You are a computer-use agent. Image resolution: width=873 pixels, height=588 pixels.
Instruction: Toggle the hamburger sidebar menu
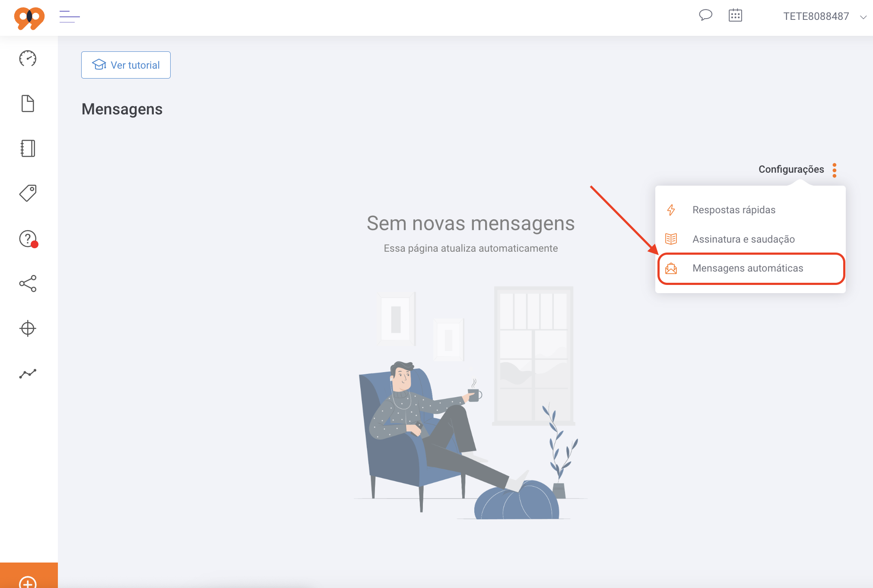point(69,16)
